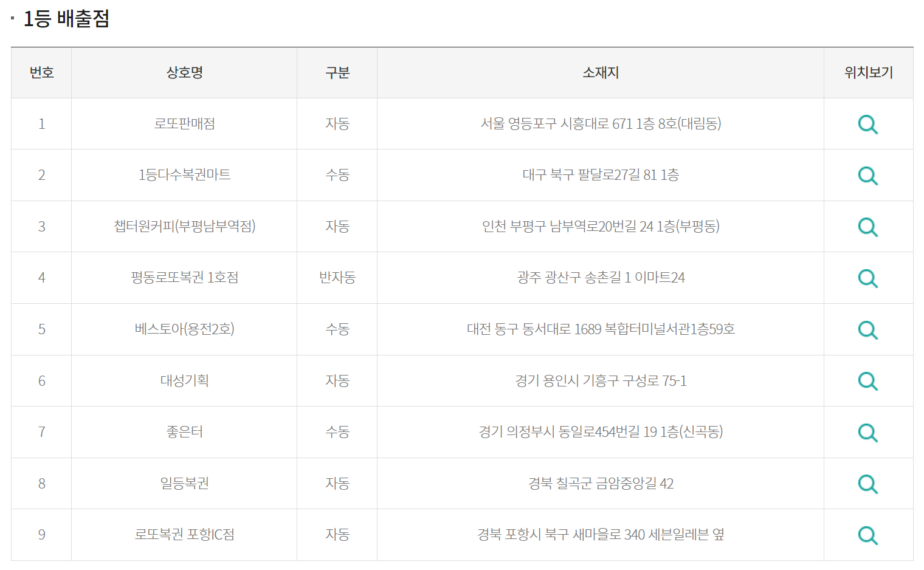Open map for 평동로또복권 1호점
Image resolution: width=924 pixels, height=570 pixels.
pyautogui.click(x=868, y=278)
